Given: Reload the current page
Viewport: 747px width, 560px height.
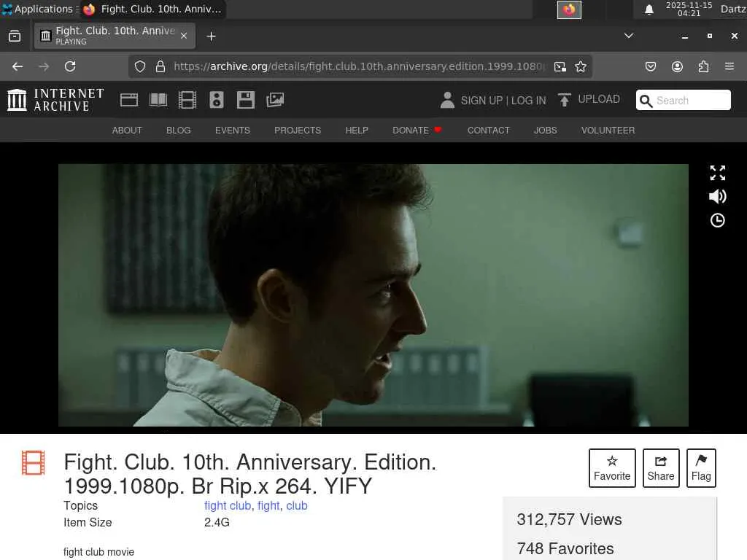Looking at the screenshot, I should (70, 66).
